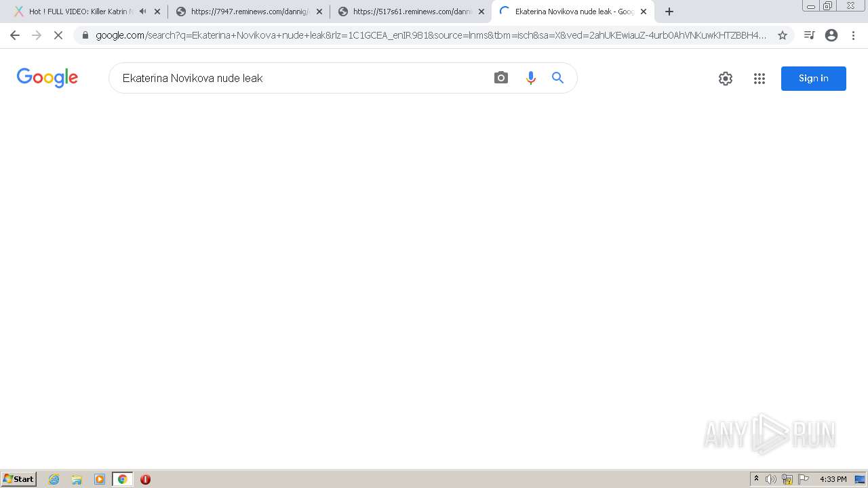868x488 pixels.
Task: Go back to previous page
Action: click(x=15, y=35)
